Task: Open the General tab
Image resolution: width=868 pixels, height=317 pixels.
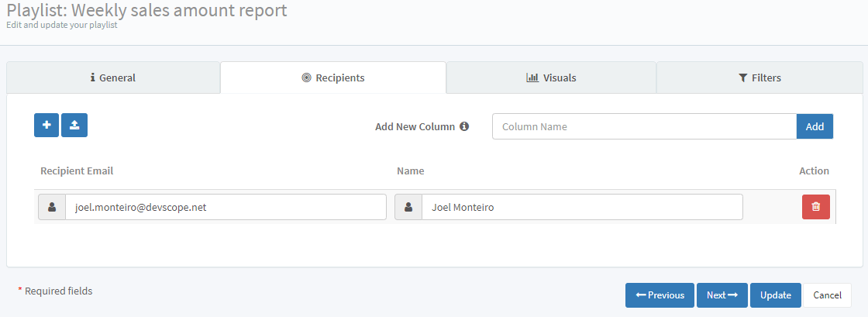Action: coord(113,78)
